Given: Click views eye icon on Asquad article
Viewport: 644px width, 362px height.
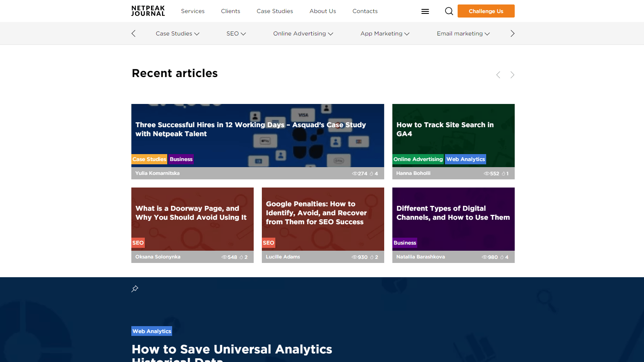Looking at the screenshot, I should [x=354, y=174].
